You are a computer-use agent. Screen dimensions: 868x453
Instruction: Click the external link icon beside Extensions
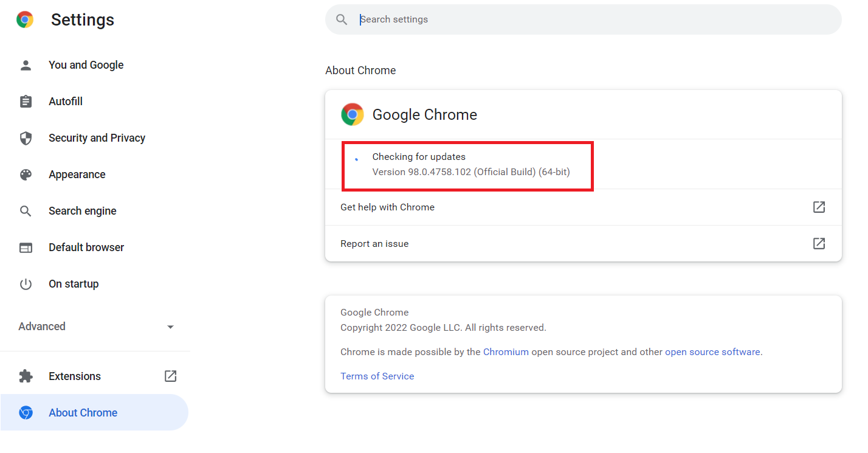171,376
